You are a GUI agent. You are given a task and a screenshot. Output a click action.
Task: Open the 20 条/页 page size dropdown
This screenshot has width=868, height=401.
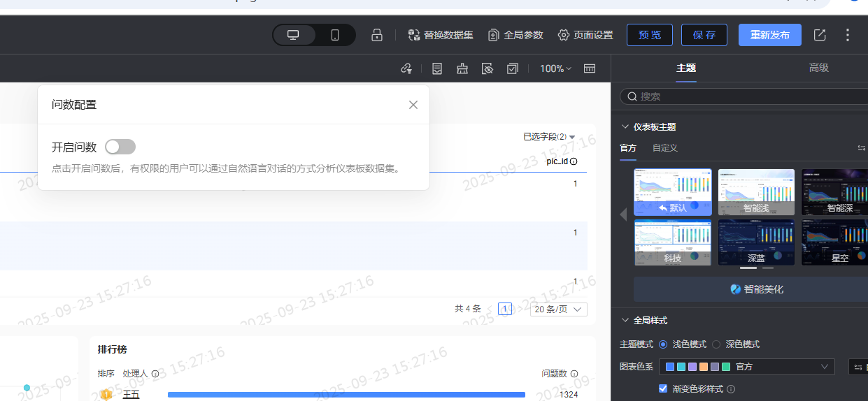pyautogui.click(x=558, y=309)
